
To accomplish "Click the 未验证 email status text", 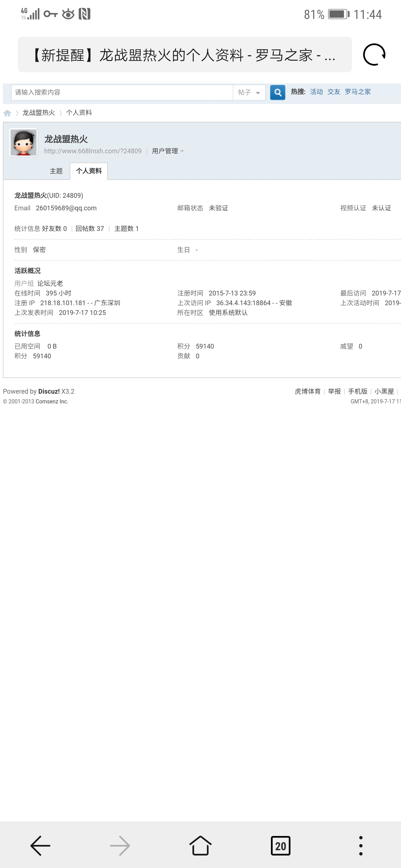I will [x=219, y=208].
